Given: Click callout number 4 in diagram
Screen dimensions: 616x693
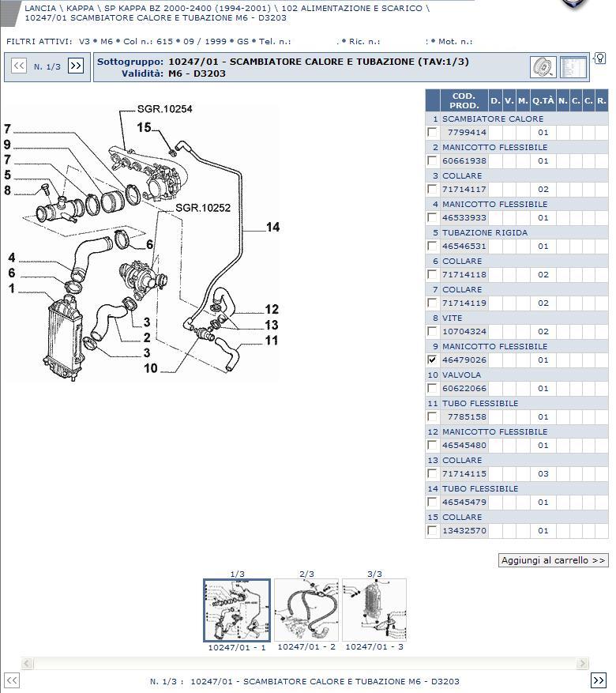Looking at the screenshot, I should coord(12,258).
